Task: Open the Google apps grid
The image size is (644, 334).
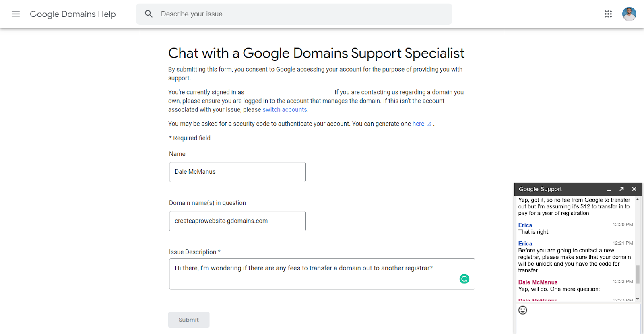Action: tap(608, 14)
